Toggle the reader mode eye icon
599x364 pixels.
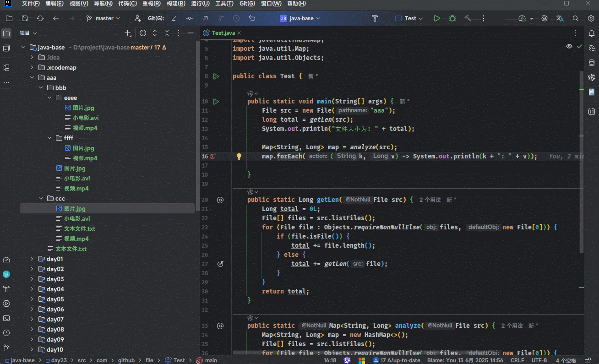click(x=569, y=46)
